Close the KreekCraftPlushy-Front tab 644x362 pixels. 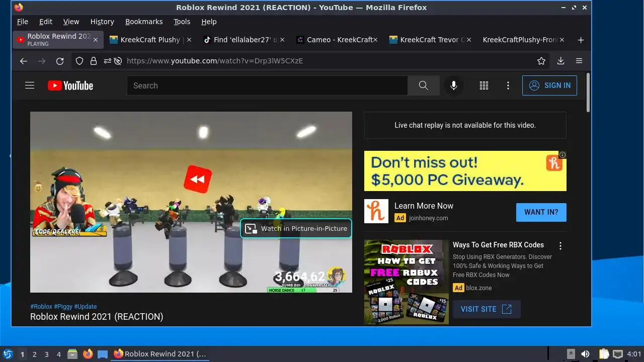tap(562, 40)
